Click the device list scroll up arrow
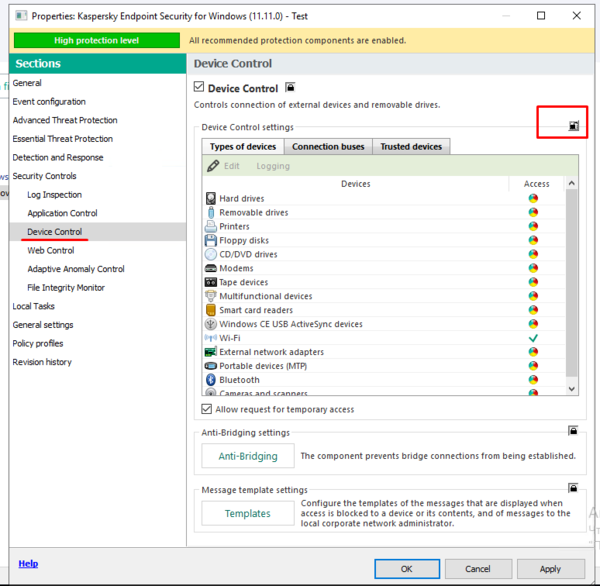This screenshot has width=600, height=586. coord(572,183)
